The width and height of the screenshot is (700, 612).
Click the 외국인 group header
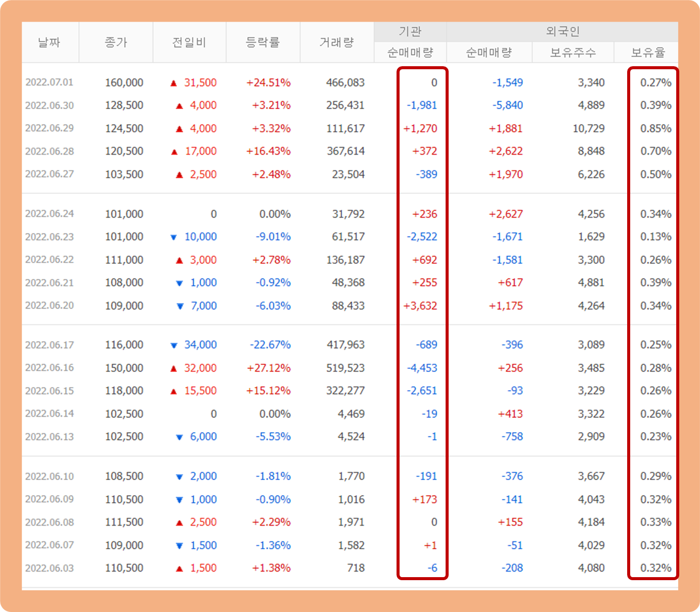click(562, 31)
